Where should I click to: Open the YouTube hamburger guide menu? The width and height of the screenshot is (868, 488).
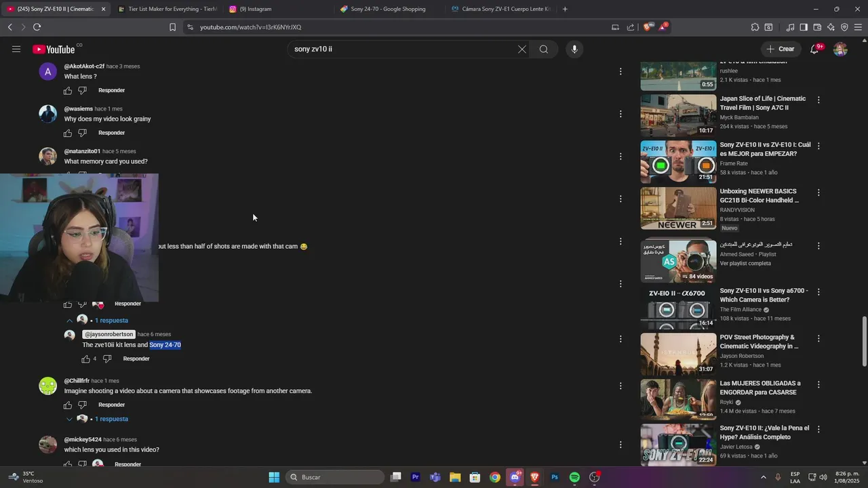click(x=16, y=49)
